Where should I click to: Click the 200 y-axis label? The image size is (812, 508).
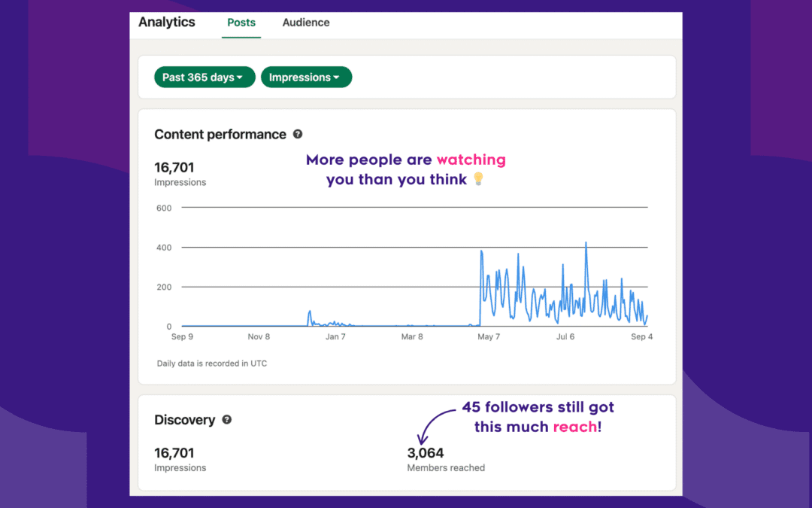[164, 287]
